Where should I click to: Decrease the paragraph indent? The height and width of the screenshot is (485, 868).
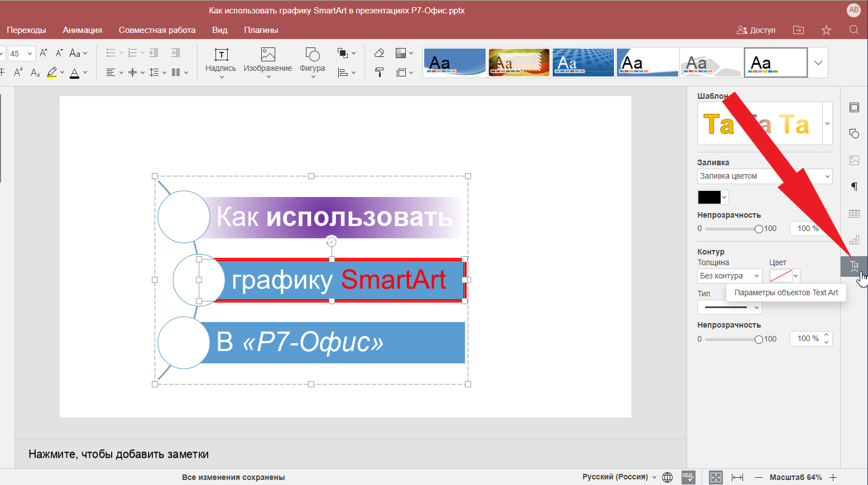tap(154, 53)
